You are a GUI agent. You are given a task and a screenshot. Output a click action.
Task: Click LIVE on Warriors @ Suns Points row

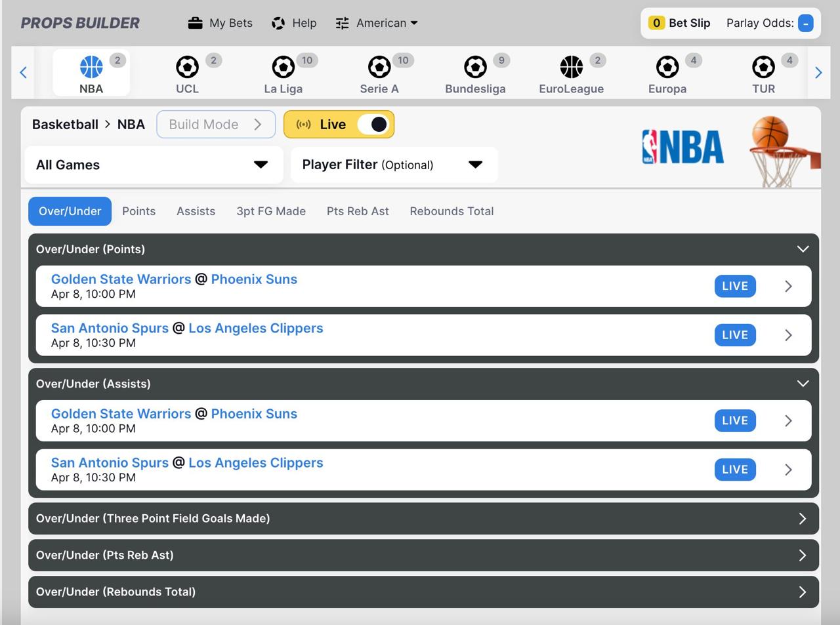point(735,286)
